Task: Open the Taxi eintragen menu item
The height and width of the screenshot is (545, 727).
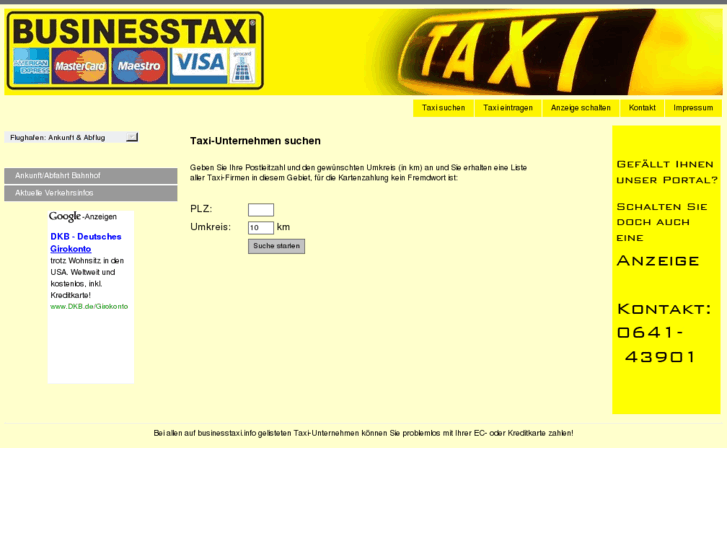Action: coord(508,108)
